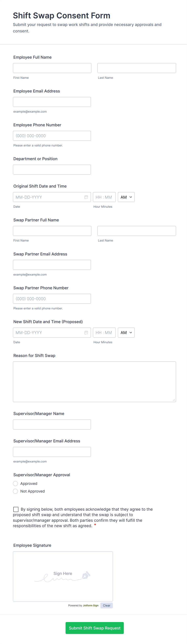
Task: Click the Reason for Shift Swap textarea
Action: (94, 382)
